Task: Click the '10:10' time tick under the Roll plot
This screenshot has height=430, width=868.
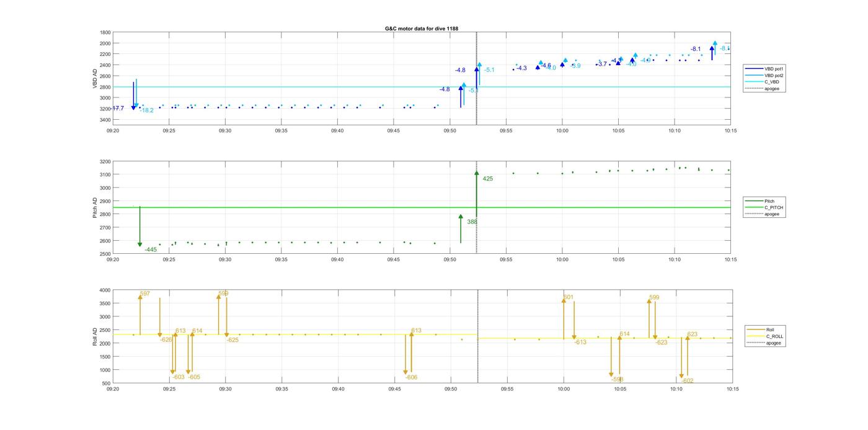Action: click(676, 389)
